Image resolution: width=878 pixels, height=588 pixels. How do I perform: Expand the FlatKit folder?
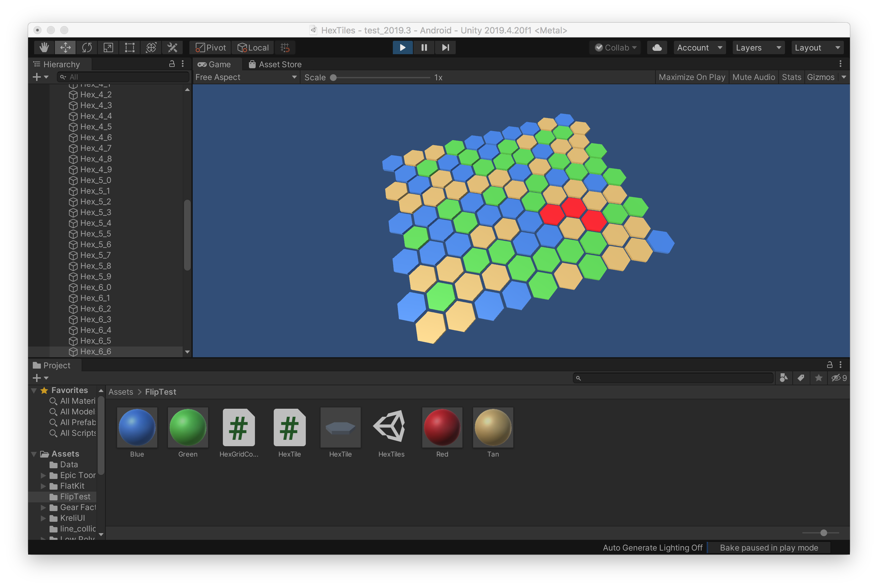tap(43, 486)
